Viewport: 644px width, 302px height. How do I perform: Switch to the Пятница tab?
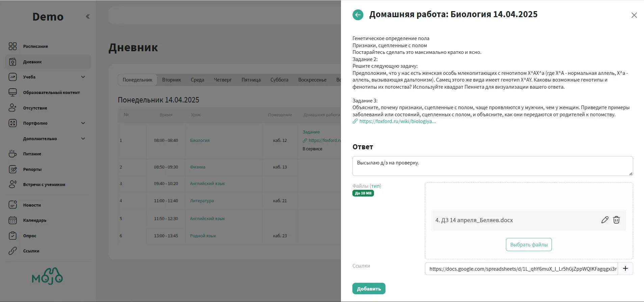tap(251, 80)
